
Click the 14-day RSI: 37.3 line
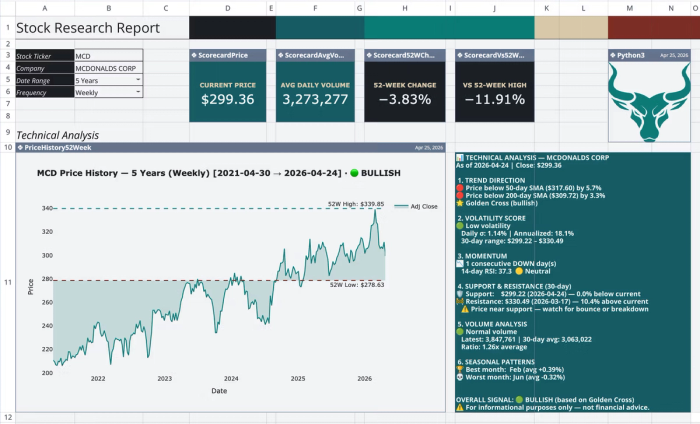point(505,271)
